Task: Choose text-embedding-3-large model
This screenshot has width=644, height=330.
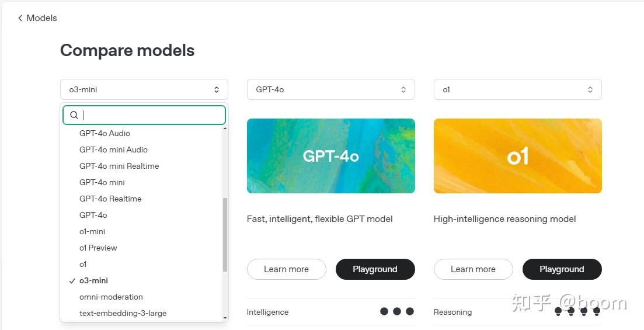Action: (123, 313)
